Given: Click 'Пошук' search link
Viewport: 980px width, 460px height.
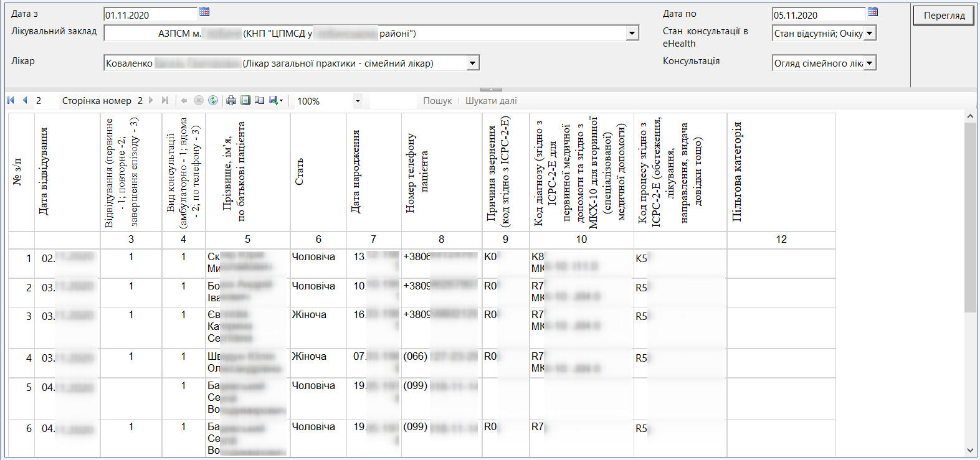Looking at the screenshot, I should [x=437, y=101].
